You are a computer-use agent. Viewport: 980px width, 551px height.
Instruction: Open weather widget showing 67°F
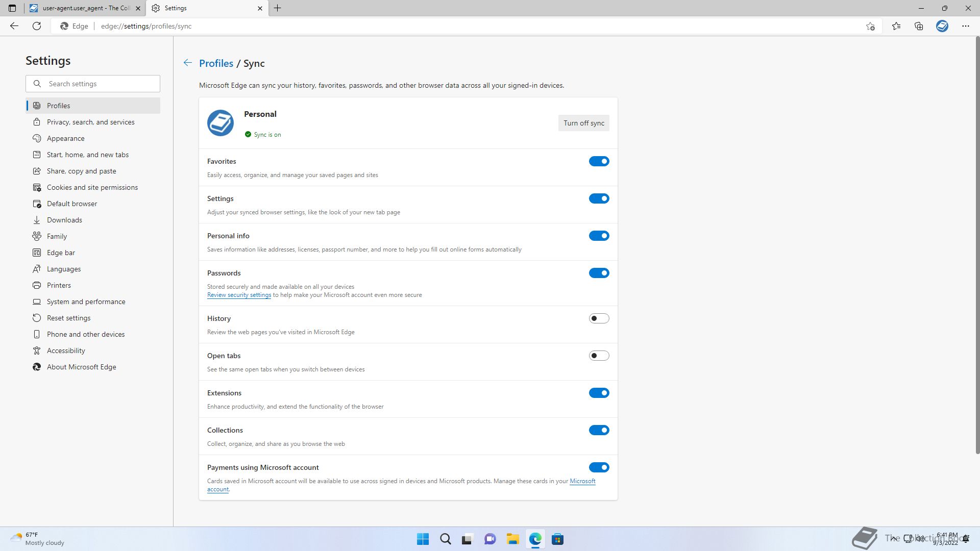37,539
